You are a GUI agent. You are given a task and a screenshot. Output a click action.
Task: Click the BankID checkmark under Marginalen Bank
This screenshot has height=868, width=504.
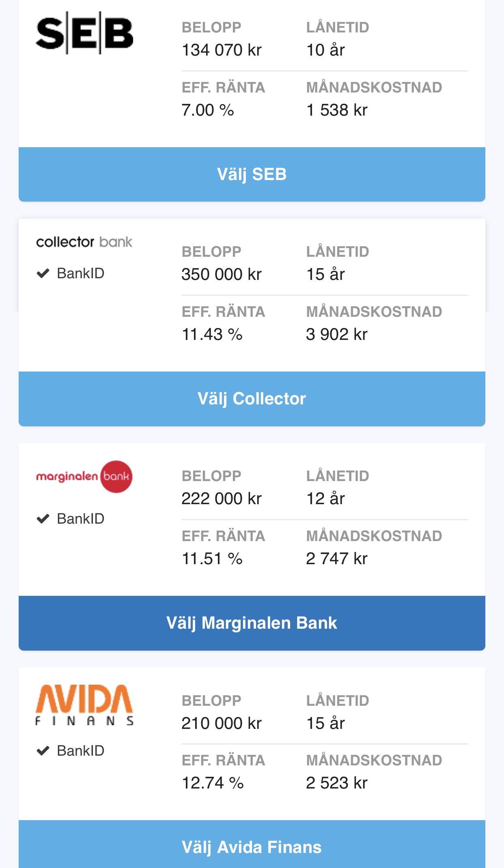click(43, 519)
